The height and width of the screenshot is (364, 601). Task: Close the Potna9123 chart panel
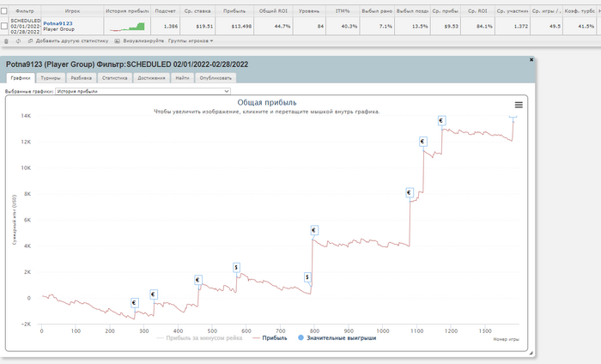point(531,60)
